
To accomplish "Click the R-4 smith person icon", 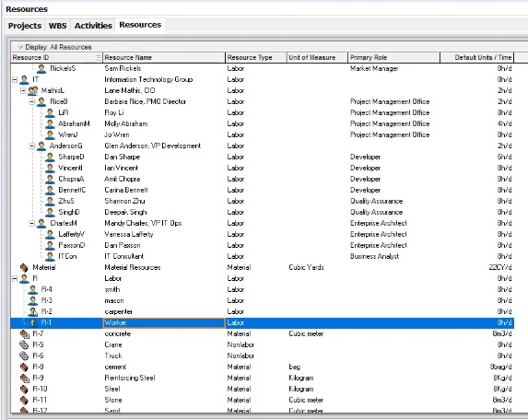I will 32,290.
